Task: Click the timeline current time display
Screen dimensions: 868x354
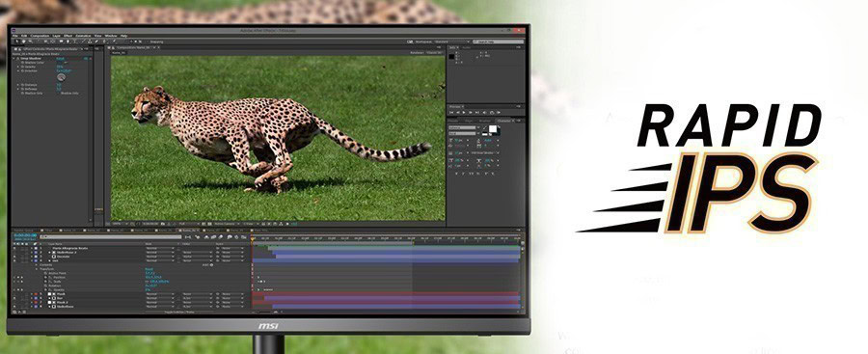Action: [25, 235]
